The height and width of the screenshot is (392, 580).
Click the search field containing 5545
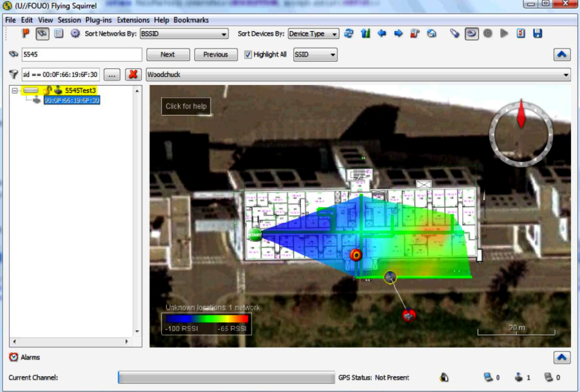pyautogui.click(x=82, y=54)
